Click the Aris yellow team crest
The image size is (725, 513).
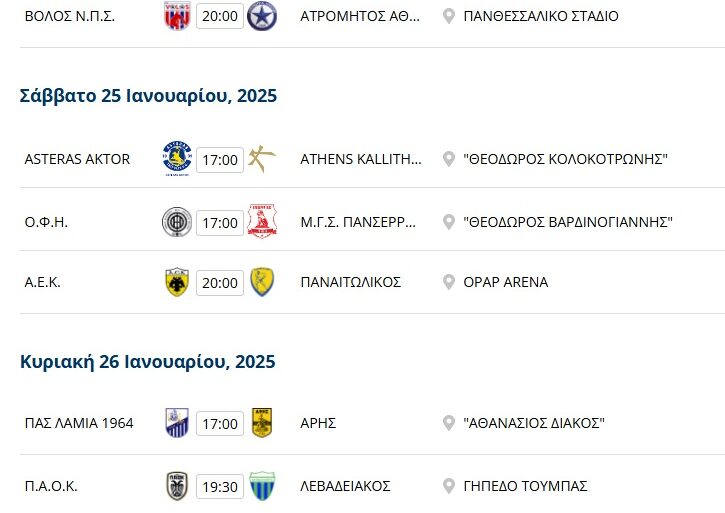click(262, 424)
